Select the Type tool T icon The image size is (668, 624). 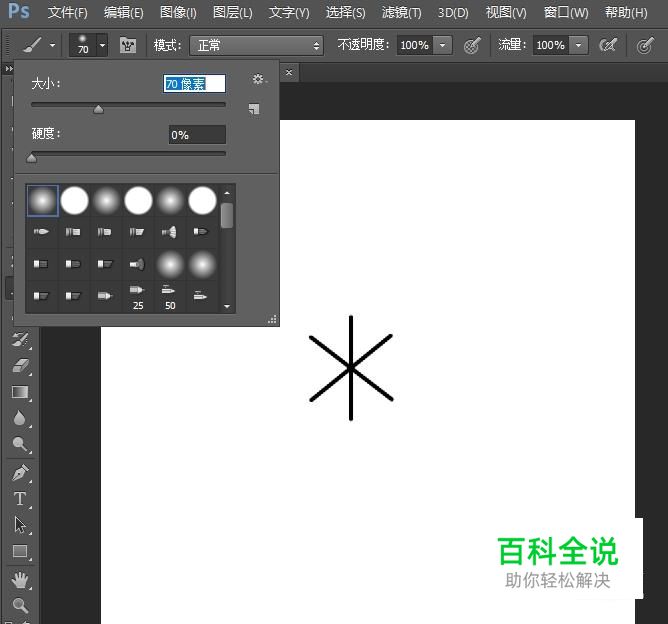coord(20,498)
